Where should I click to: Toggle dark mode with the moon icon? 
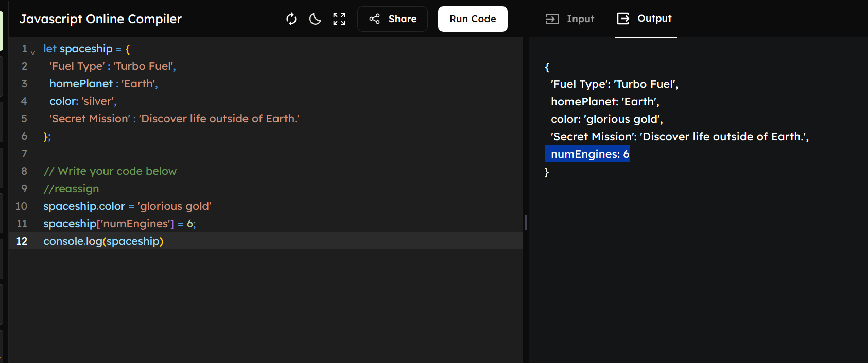(x=315, y=19)
